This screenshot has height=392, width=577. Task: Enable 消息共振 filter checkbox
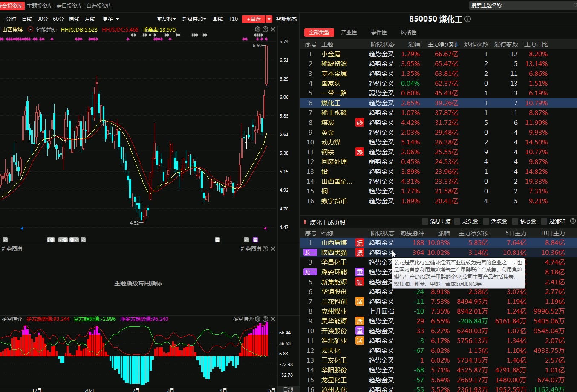click(x=425, y=221)
